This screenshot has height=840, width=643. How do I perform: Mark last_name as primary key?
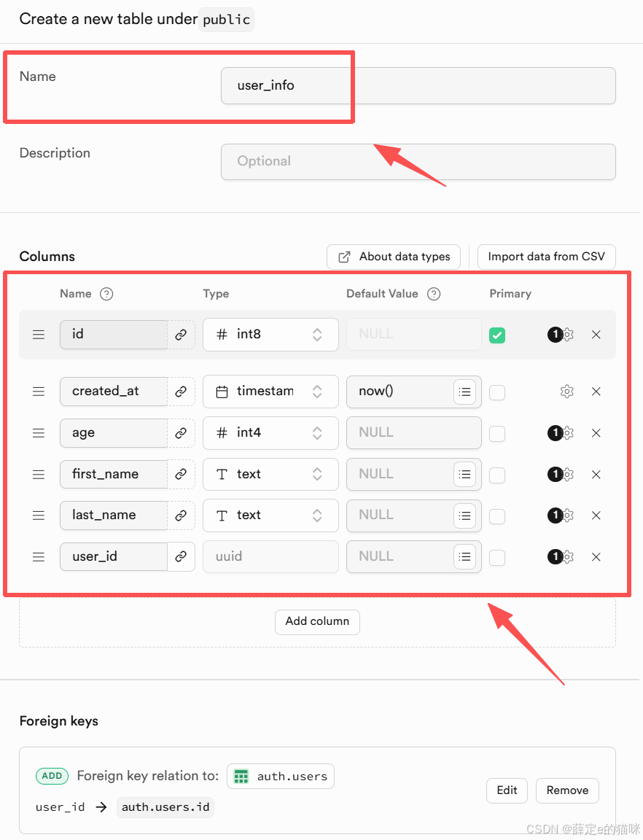497,516
